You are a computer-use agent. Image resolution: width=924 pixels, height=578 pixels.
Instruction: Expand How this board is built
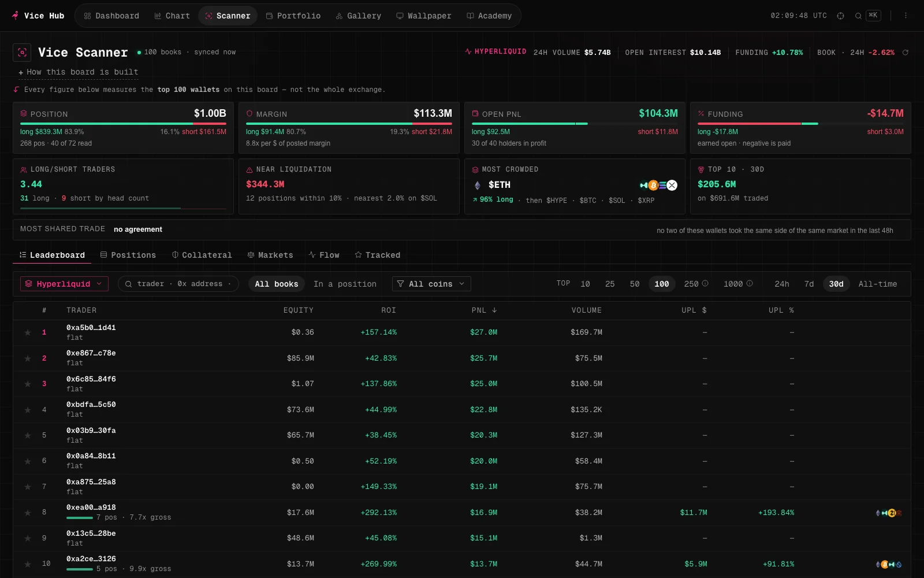pyautogui.click(x=78, y=72)
